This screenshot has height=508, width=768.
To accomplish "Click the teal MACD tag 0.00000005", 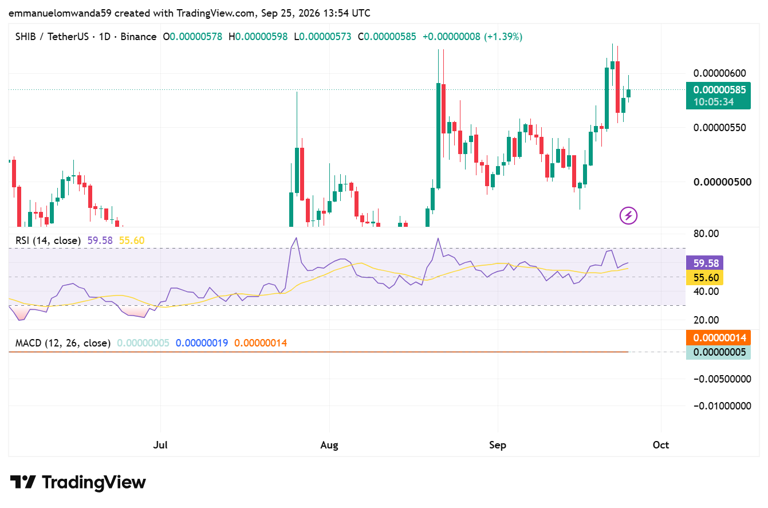I will tap(718, 352).
